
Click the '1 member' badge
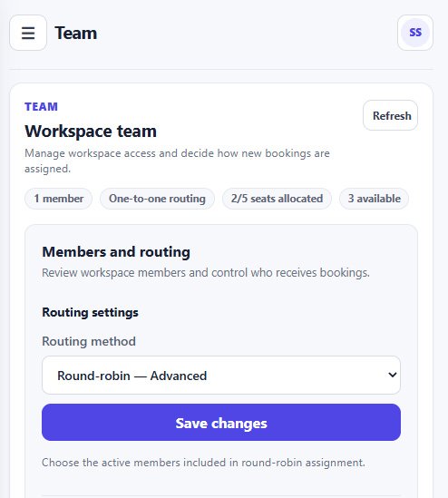click(58, 199)
